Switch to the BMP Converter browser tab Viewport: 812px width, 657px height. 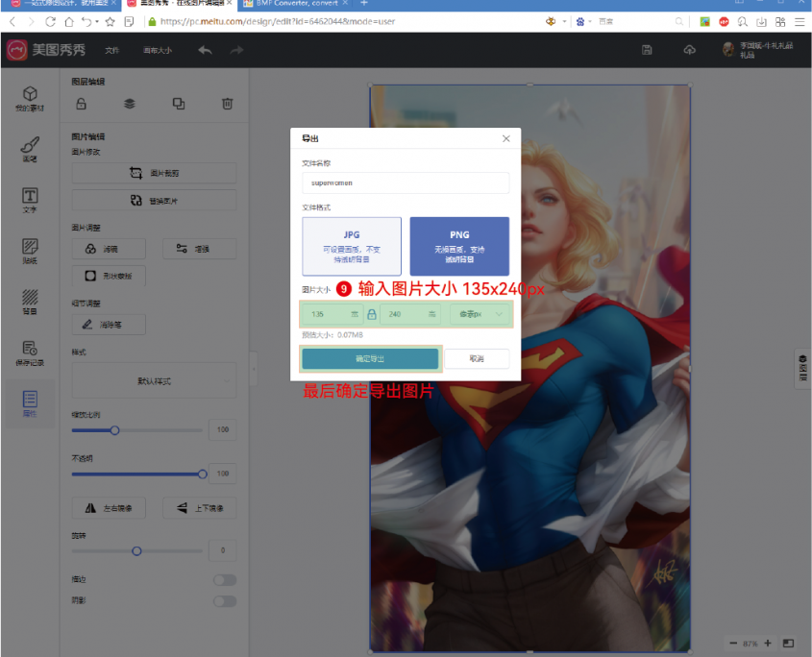(296, 4)
